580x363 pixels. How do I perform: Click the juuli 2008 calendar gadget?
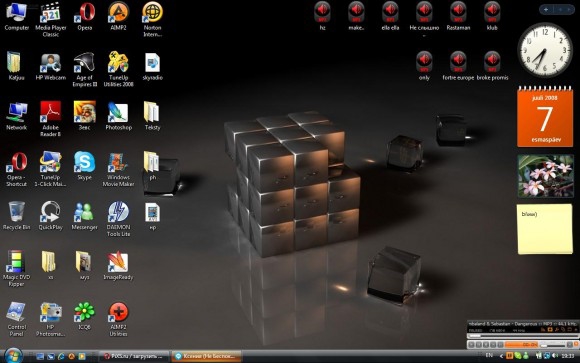tap(545, 116)
